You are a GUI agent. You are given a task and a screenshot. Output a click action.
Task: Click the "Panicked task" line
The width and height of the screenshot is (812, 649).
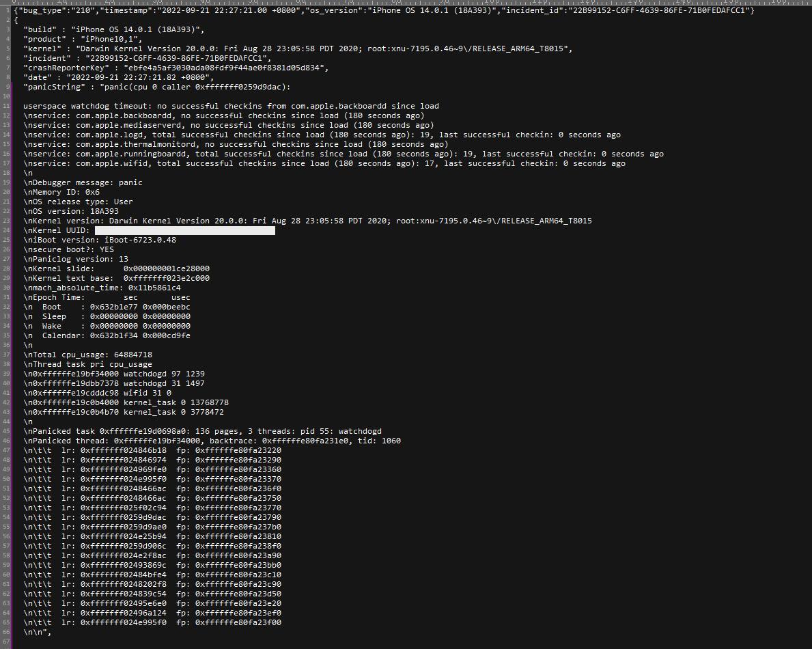click(x=202, y=431)
